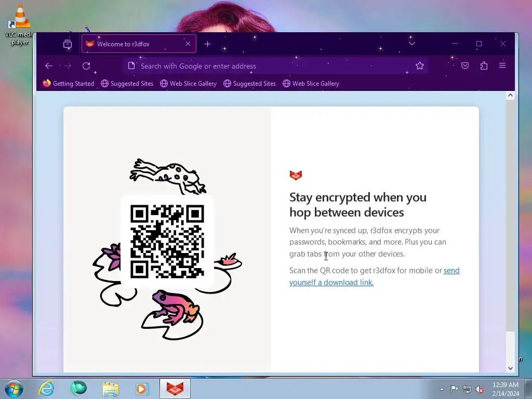
Task: Open the Windows Start menu
Action: pos(14,389)
